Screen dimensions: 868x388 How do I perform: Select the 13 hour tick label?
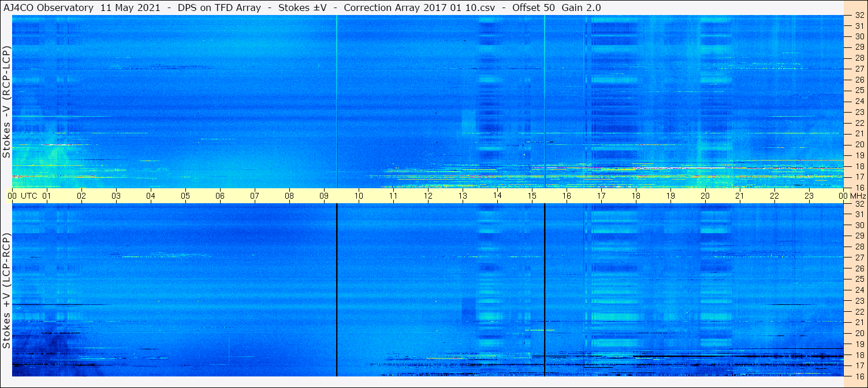pos(463,196)
